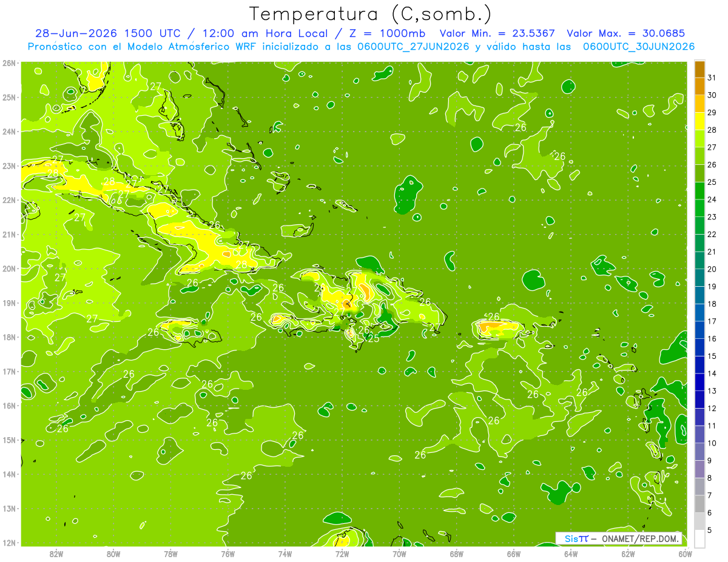Click the "24" value on the color legend
The width and height of the screenshot is (728, 562).
point(712,199)
